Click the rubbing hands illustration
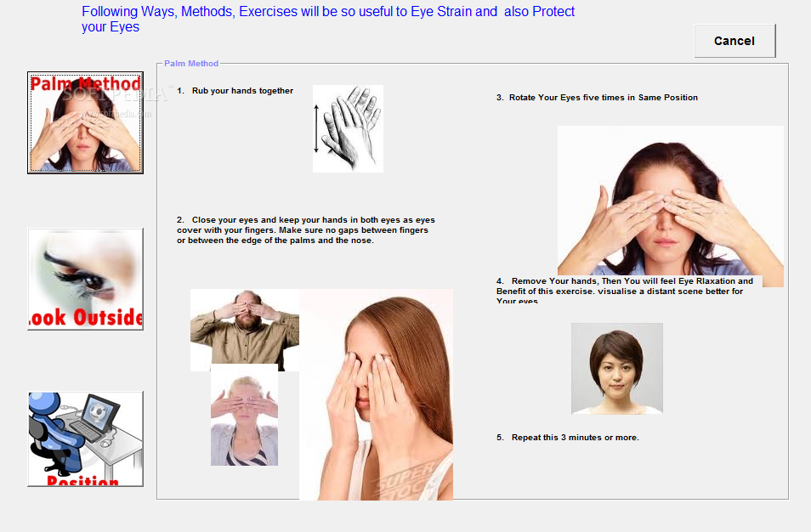 pos(348,128)
